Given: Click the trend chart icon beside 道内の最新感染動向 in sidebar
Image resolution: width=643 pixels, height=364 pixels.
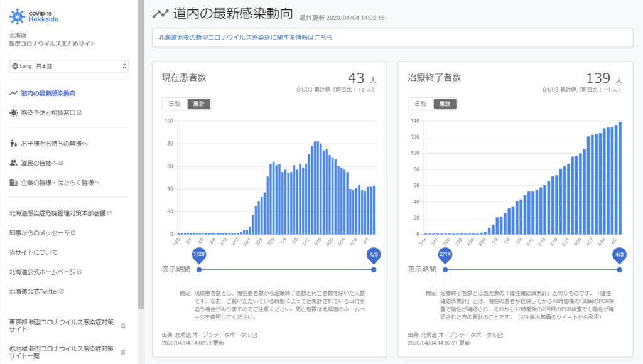Looking at the screenshot, I should click(x=13, y=94).
